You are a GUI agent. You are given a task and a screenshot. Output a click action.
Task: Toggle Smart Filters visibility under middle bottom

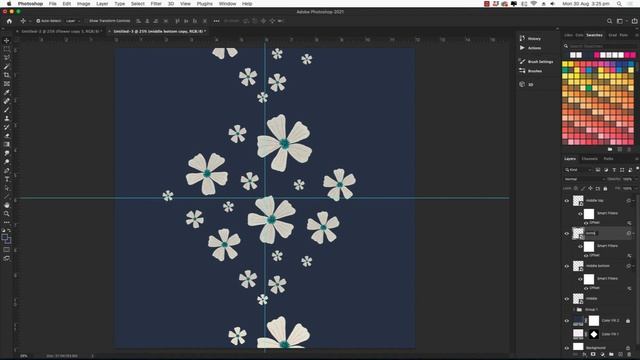580,279
